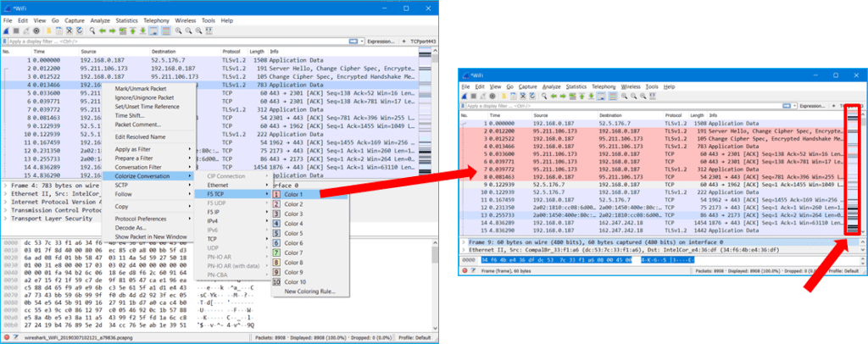Click Expression... button in left window
This screenshot has height=344, width=868.
pyautogui.click(x=381, y=42)
